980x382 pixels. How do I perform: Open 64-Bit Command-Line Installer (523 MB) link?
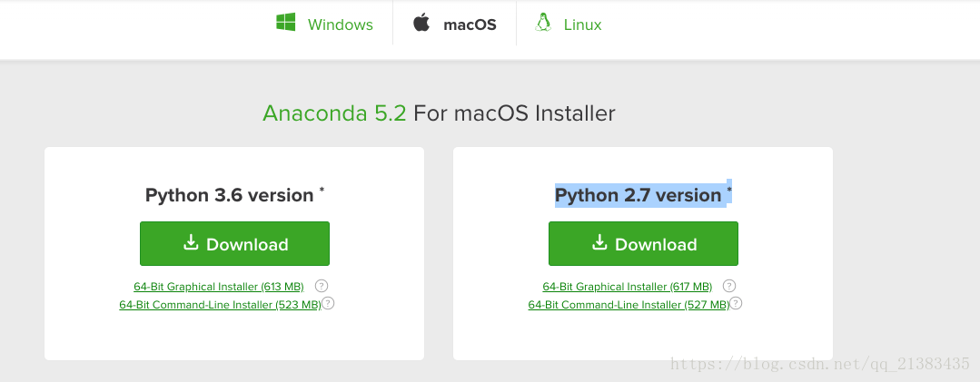point(220,305)
